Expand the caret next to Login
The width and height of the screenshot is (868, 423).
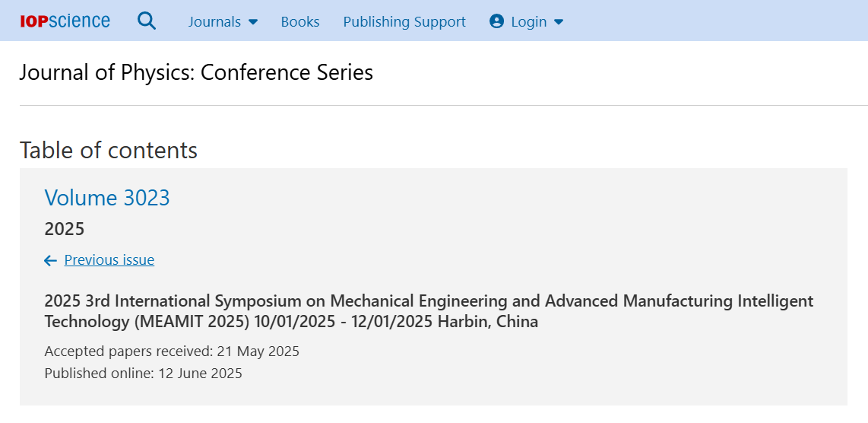coord(559,21)
